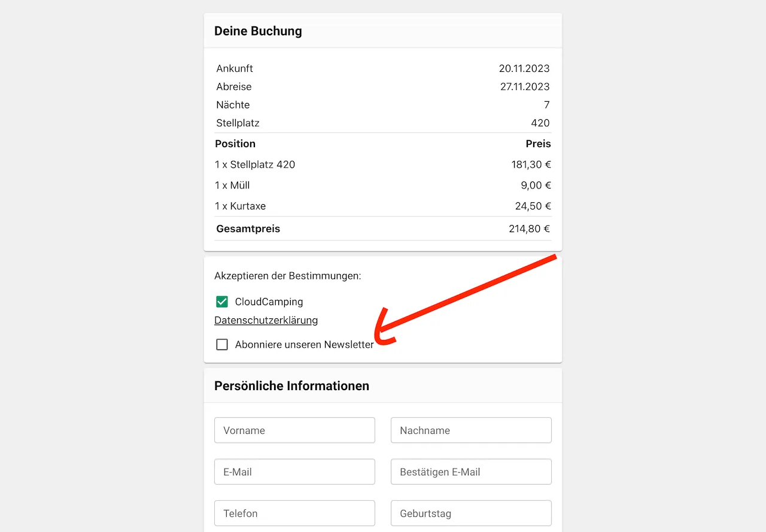
Task: Click the Ankunft date 20.11.2023
Action: tap(524, 68)
